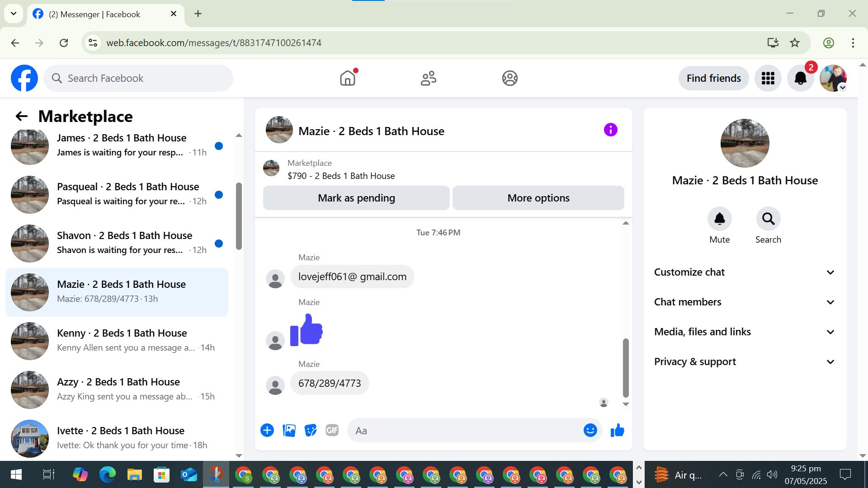Attach a photo using the image icon
The image size is (868, 488).
point(289,431)
